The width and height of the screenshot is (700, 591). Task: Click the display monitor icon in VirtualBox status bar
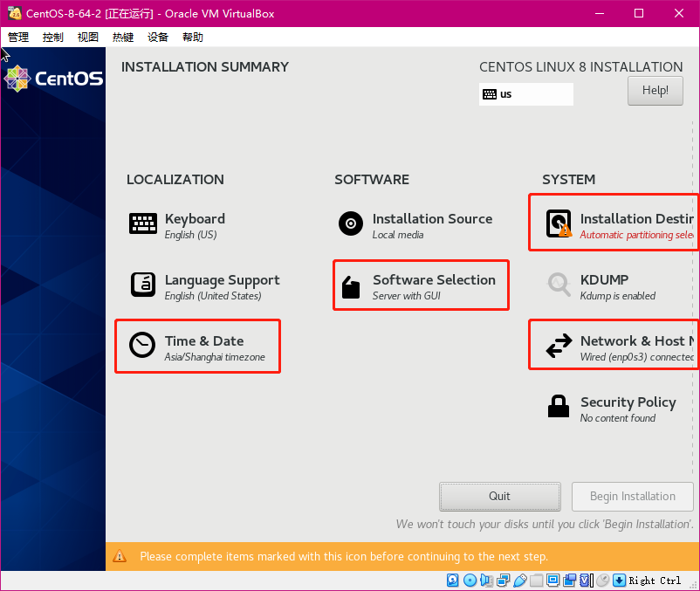[552, 581]
